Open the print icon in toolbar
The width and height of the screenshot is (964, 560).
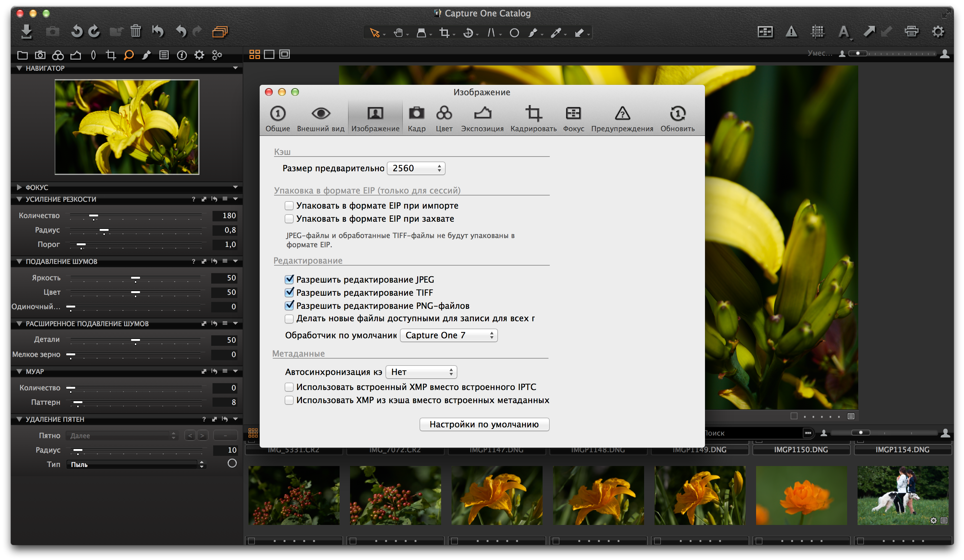click(911, 32)
